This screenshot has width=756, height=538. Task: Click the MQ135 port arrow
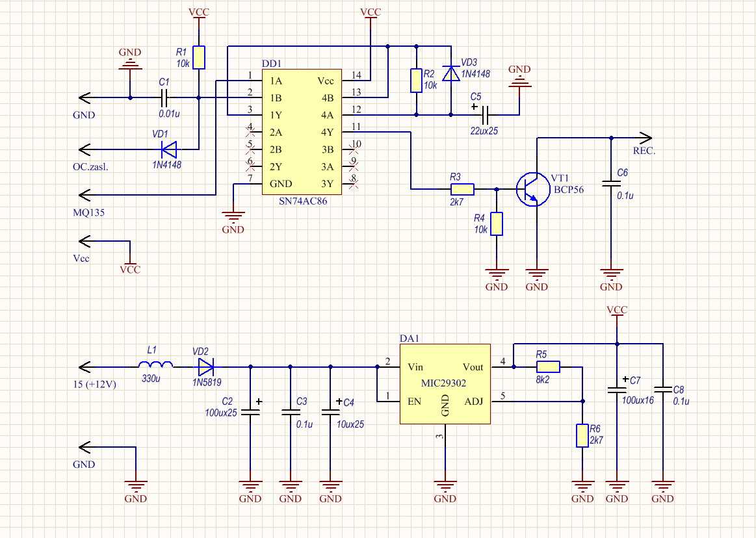pos(85,195)
